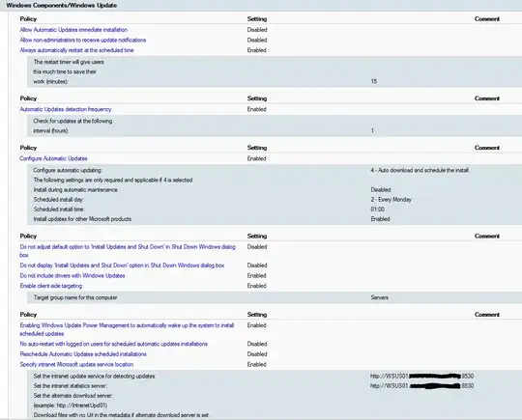
Task: Open 'Allow non-administrators to receive update notifications' link
Action: (83, 40)
